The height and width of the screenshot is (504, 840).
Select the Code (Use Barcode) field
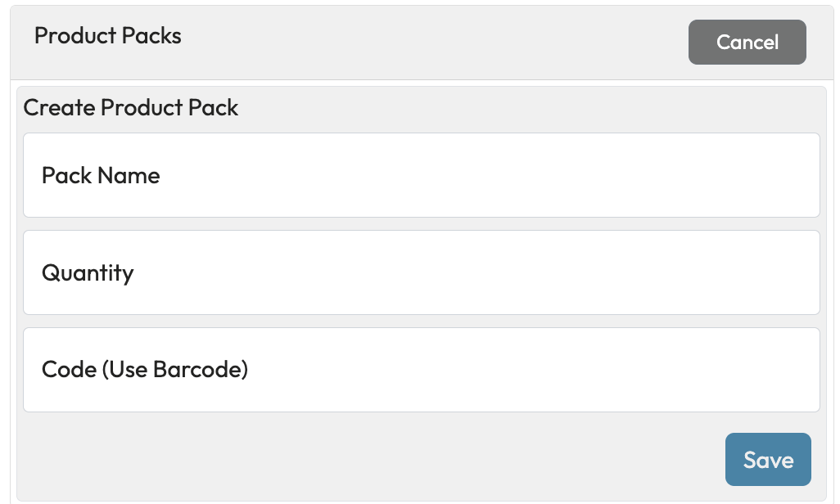click(421, 370)
